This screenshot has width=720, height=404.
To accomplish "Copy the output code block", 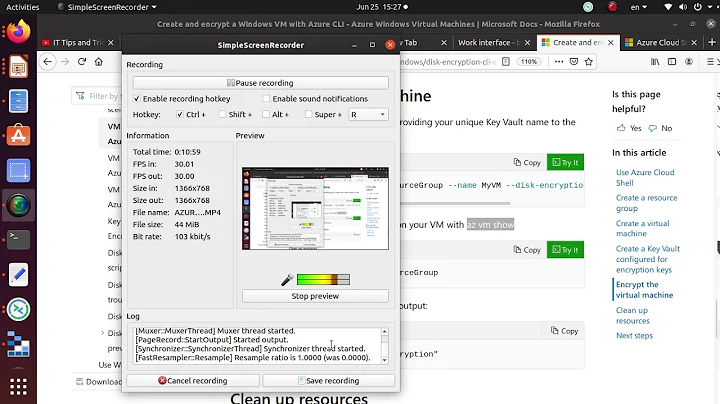I will click(564, 331).
